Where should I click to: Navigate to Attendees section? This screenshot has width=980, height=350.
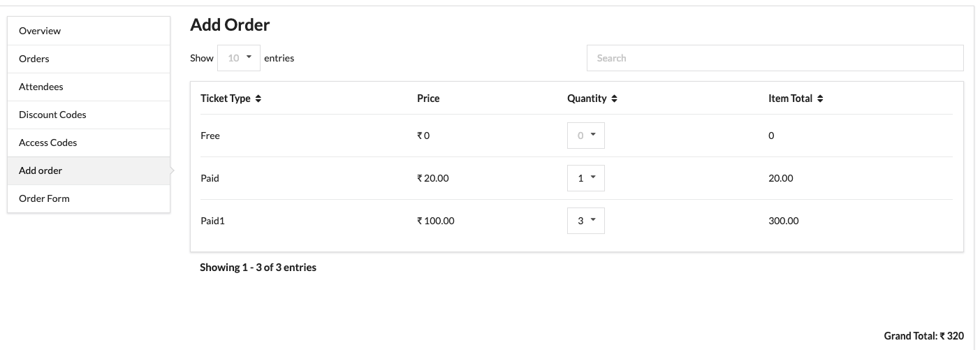(41, 87)
